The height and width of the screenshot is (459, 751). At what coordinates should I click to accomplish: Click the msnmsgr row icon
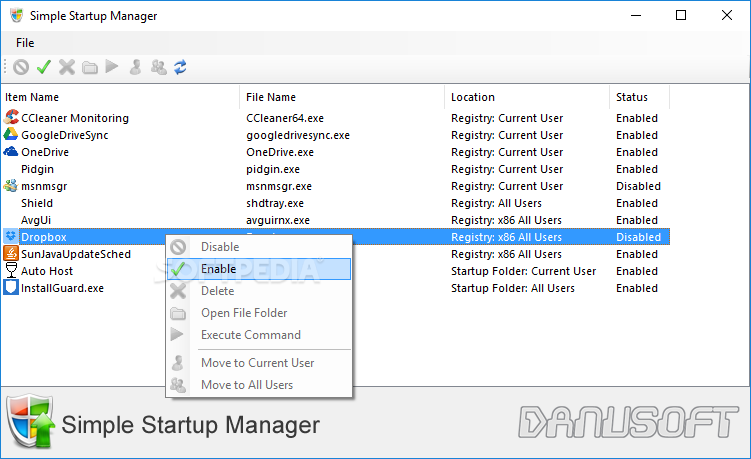(11, 185)
